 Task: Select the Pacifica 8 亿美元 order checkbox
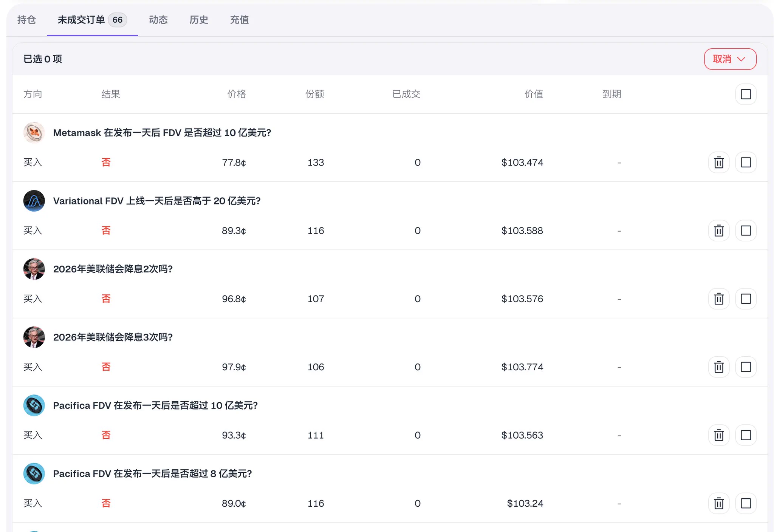pyautogui.click(x=746, y=503)
